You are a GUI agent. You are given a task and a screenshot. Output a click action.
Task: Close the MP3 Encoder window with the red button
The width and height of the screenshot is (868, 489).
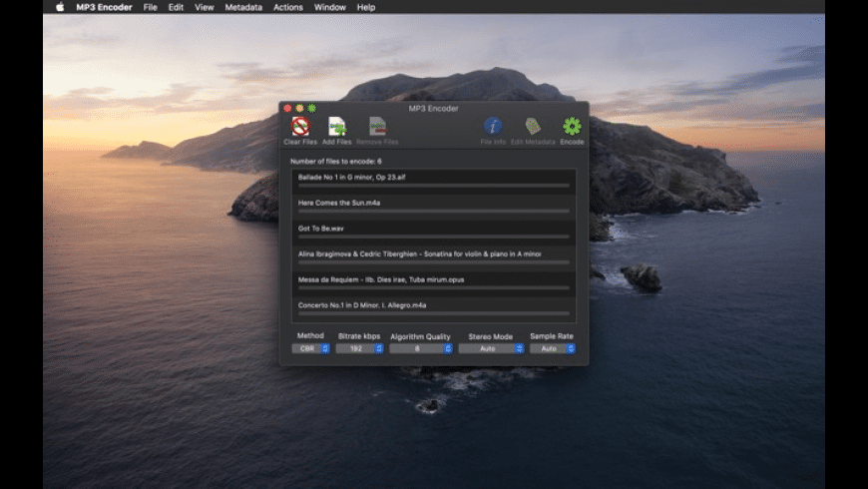click(287, 108)
